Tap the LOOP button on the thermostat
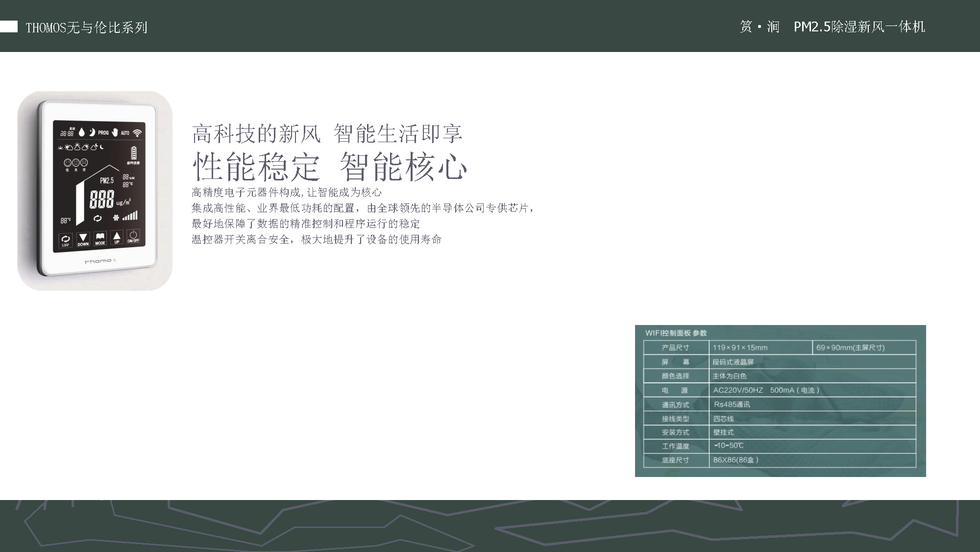The height and width of the screenshot is (552, 980). [x=66, y=240]
